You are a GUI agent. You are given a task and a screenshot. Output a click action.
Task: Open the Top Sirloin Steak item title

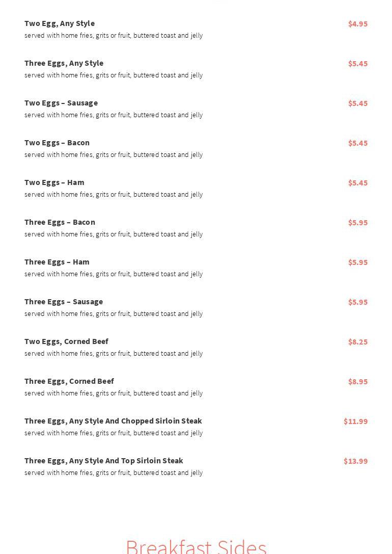pos(104,461)
